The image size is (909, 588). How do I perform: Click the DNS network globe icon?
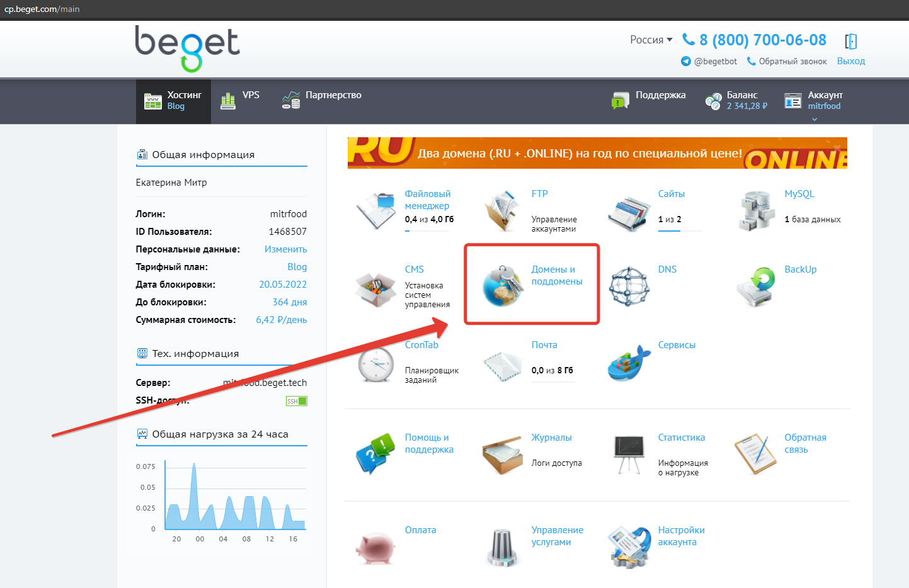point(629,286)
